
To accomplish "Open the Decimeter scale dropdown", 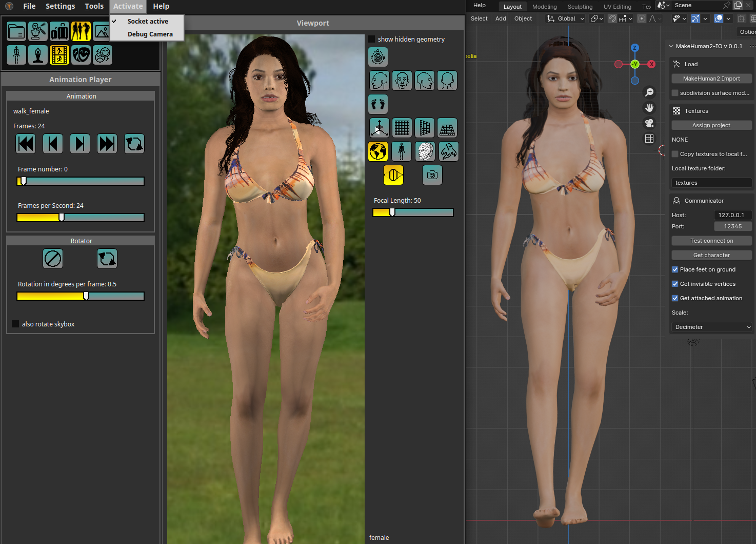I will tap(711, 327).
